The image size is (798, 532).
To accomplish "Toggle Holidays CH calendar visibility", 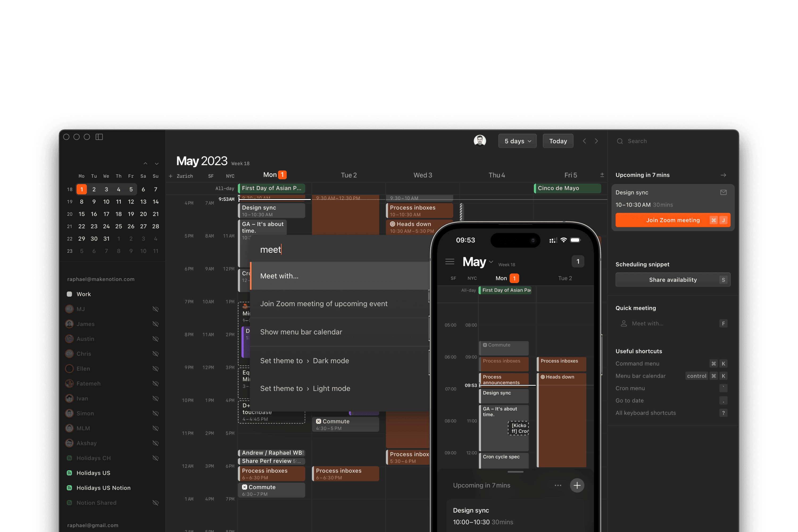I will coord(156,458).
